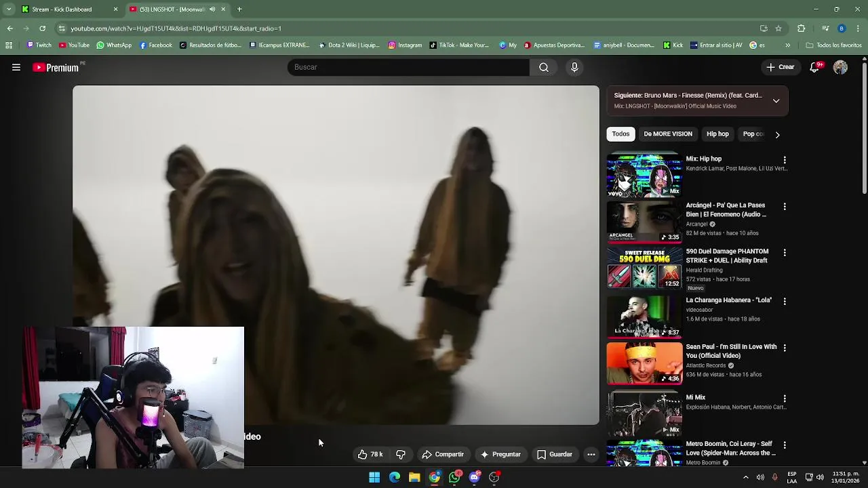Open YouTube notifications bell
Image resolution: width=868 pixels, height=488 pixels.
(x=816, y=67)
